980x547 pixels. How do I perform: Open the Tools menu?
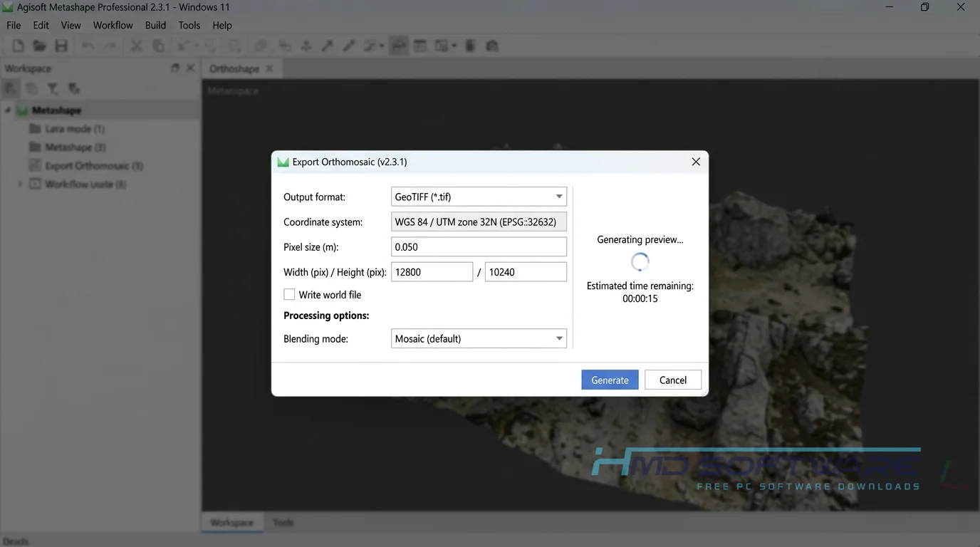click(189, 25)
